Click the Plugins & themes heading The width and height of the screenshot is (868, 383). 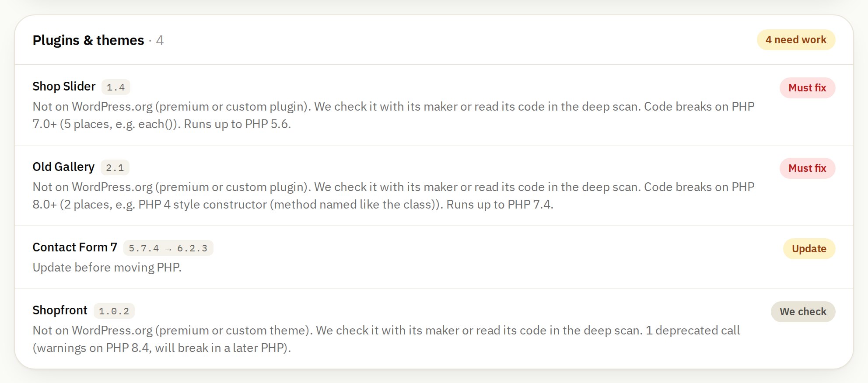88,40
